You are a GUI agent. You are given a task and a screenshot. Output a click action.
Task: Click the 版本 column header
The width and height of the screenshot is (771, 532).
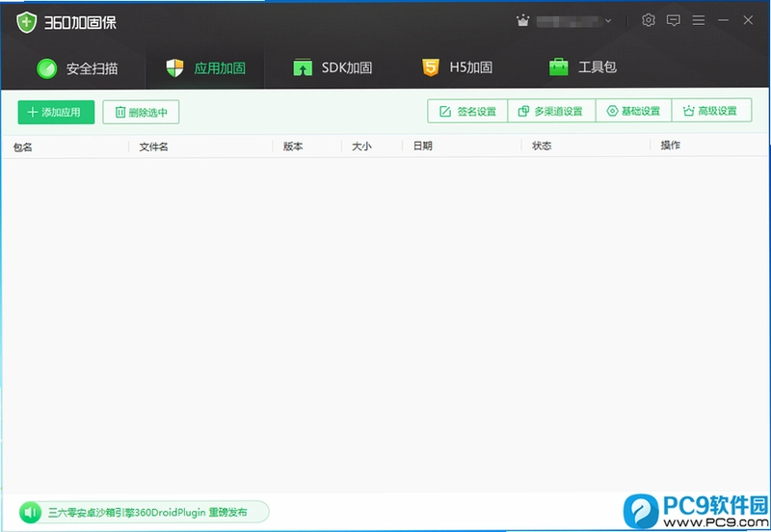point(293,146)
